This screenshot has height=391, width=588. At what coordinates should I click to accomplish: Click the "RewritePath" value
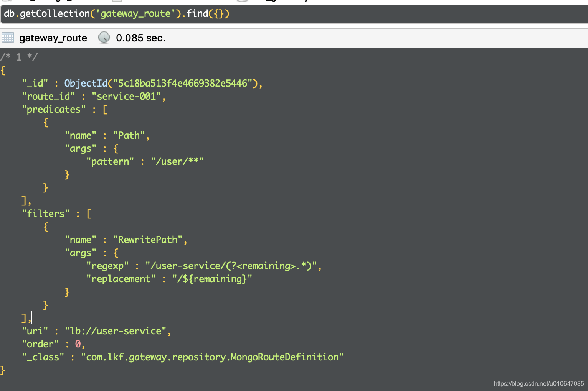coord(148,240)
